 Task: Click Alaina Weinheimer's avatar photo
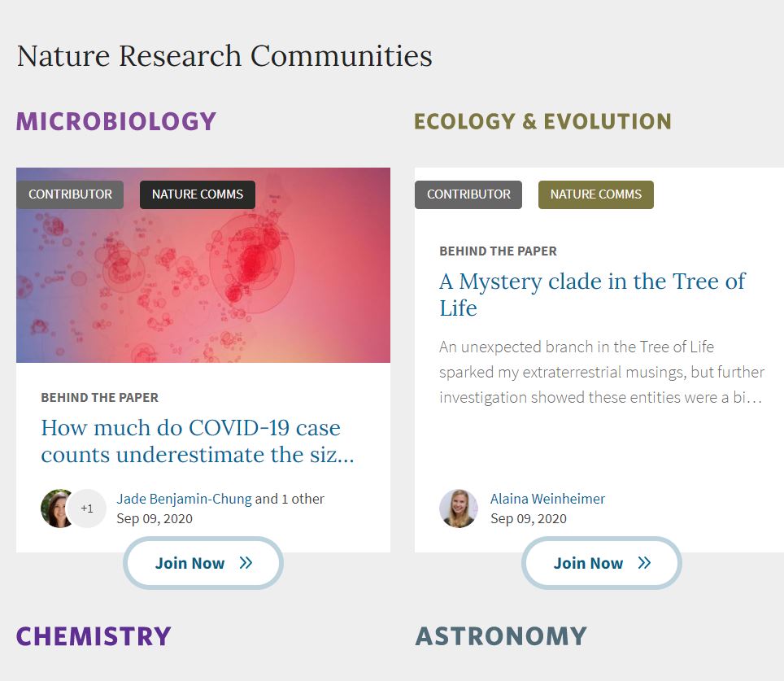coord(459,509)
